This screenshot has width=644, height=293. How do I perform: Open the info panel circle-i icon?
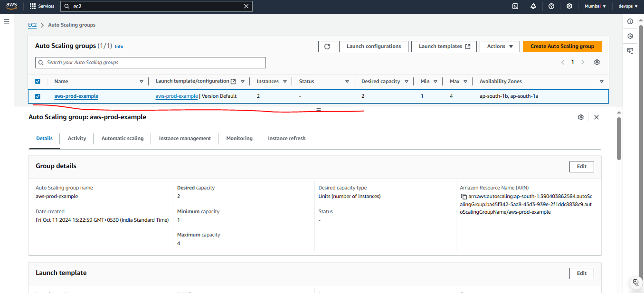[630, 21]
